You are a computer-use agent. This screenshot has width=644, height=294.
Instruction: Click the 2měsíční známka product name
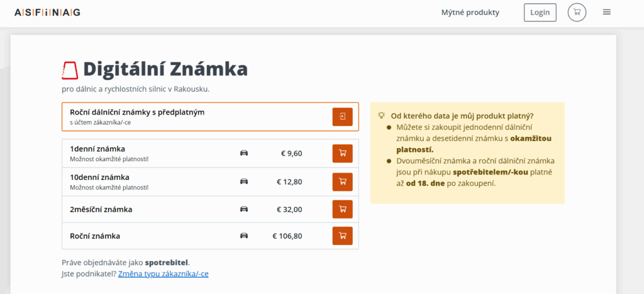point(101,209)
